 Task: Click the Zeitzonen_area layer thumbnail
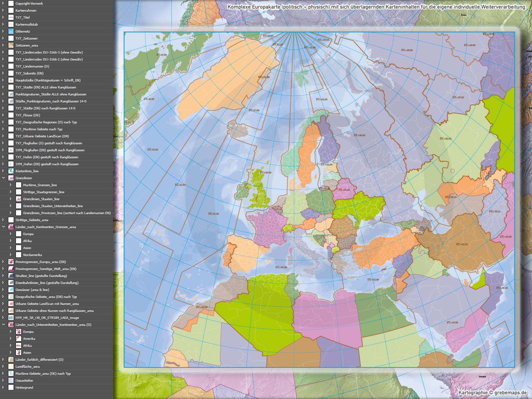click(x=11, y=45)
